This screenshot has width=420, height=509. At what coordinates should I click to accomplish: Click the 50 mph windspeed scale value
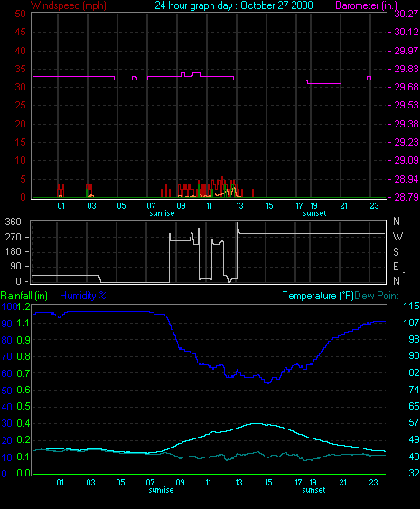pos(20,14)
